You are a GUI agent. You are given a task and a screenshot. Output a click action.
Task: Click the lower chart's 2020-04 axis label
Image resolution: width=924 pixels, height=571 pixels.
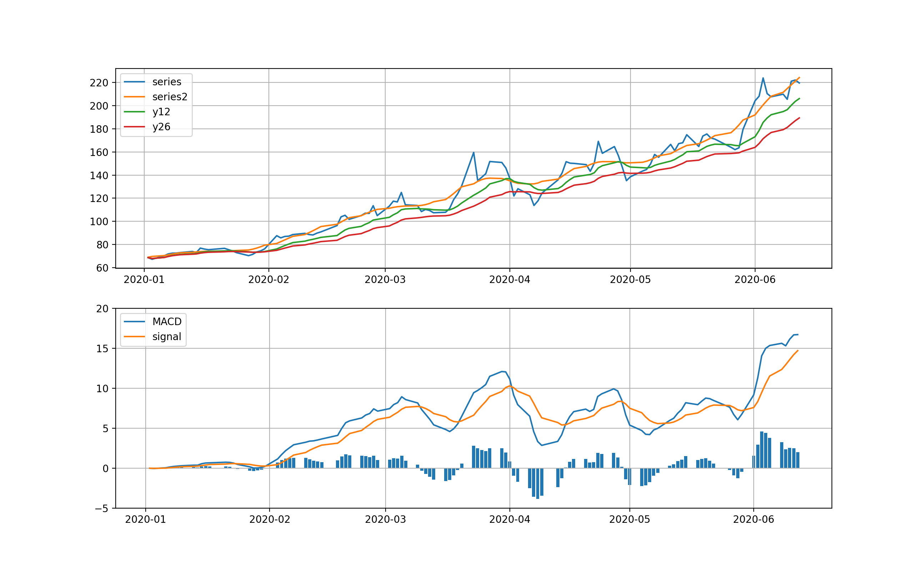coord(509,520)
